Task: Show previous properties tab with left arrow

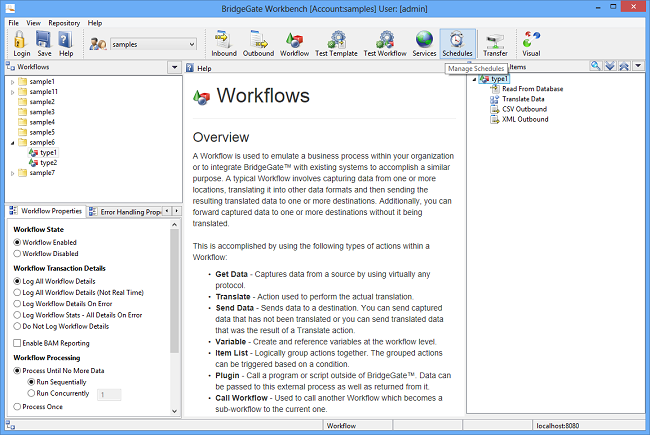Action: [x=167, y=211]
